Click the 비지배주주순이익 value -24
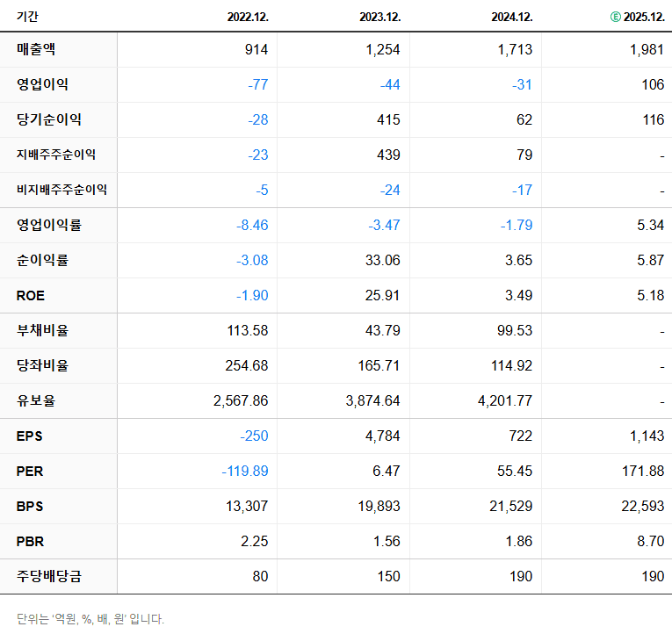Viewport: 672px width, 634px height. coord(390,191)
